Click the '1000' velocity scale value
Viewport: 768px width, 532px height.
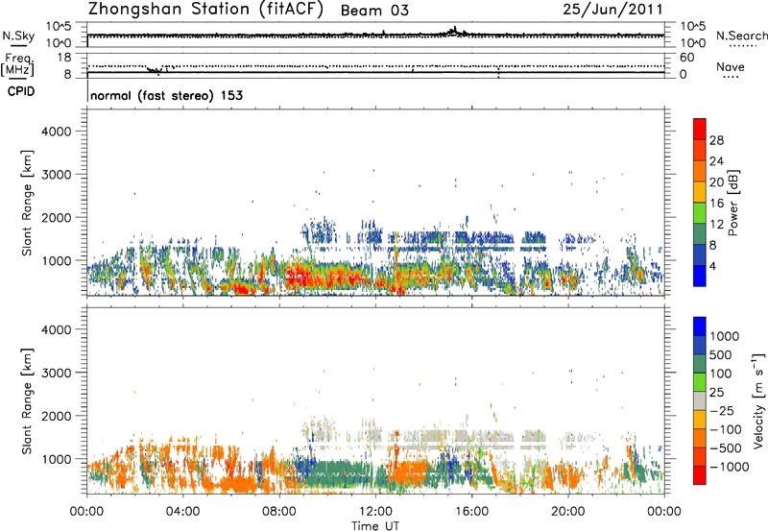[x=724, y=336]
